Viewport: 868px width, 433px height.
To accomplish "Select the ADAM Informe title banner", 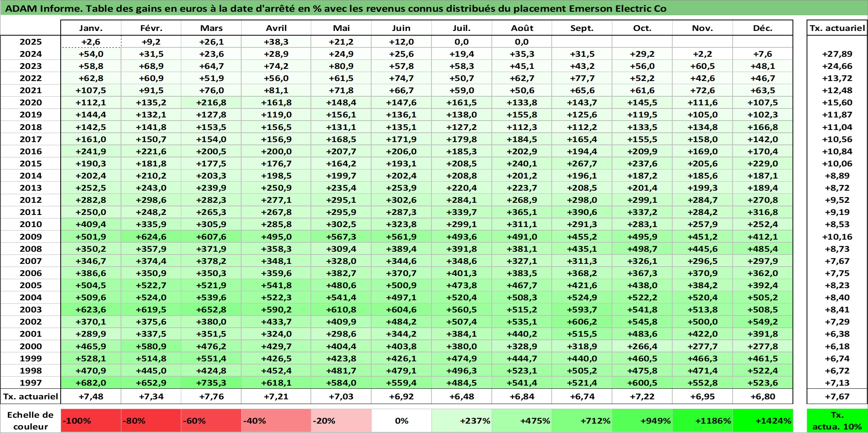I will (x=434, y=8).
